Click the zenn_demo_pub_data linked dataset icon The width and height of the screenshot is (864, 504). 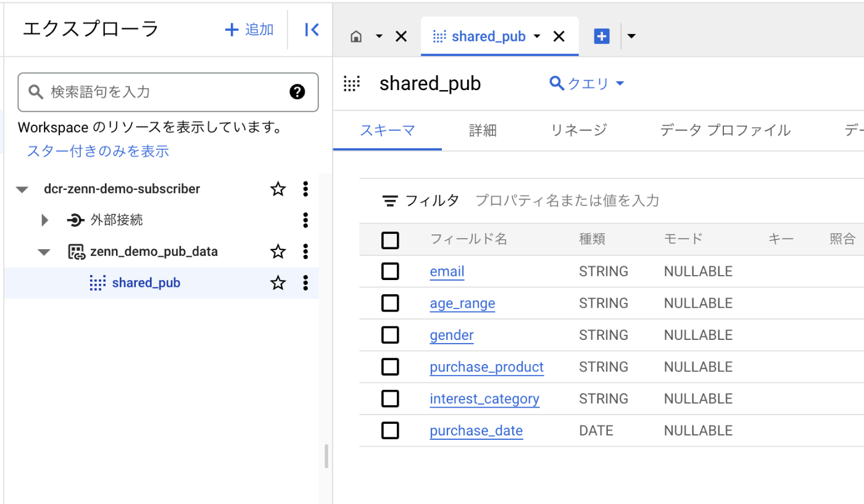pyautogui.click(x=76, y=252)
